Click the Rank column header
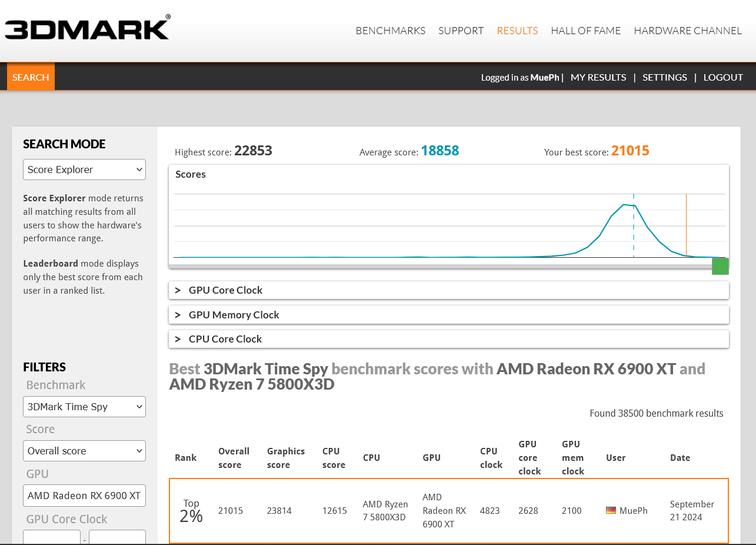The image size is (756, 545). coord(185,458)
